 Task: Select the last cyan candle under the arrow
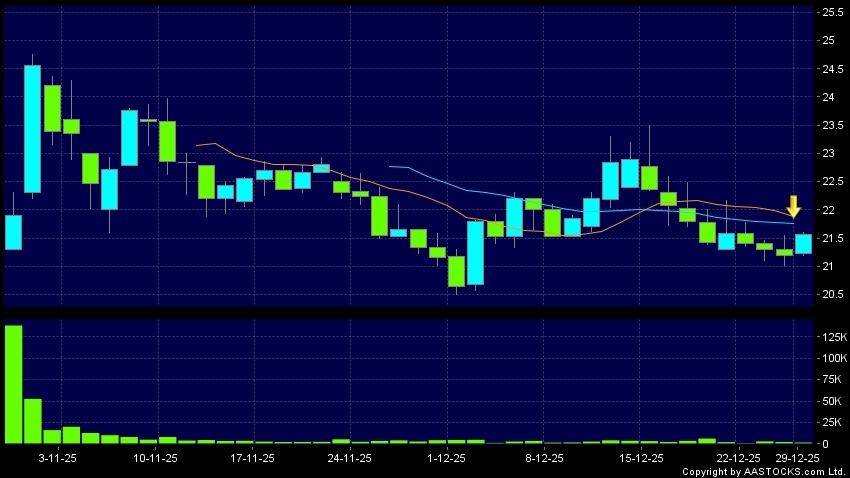coord(803,243)
